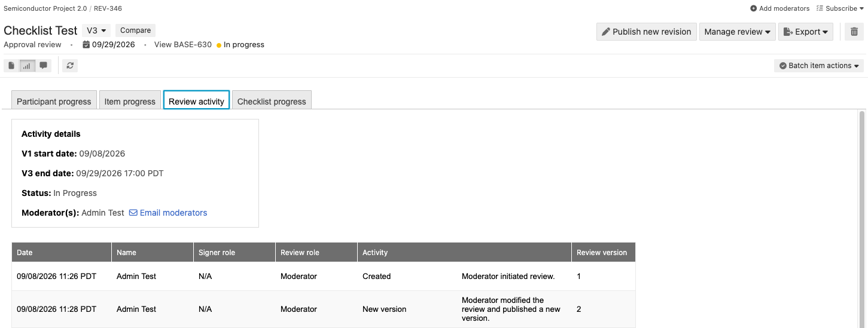868x328 pixels.
Task: Open the Subscribe dropdown
Action: pyautogui.click(x=840, y=8)
